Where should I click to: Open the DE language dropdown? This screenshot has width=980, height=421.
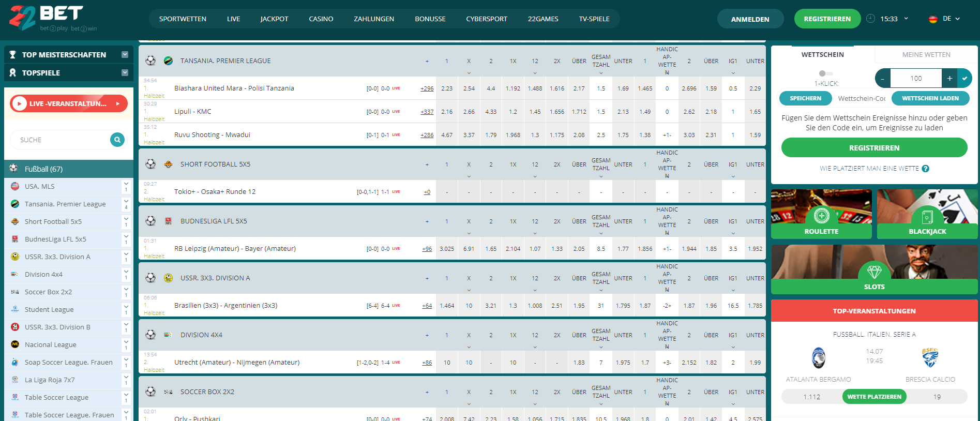tap(944, 19)
